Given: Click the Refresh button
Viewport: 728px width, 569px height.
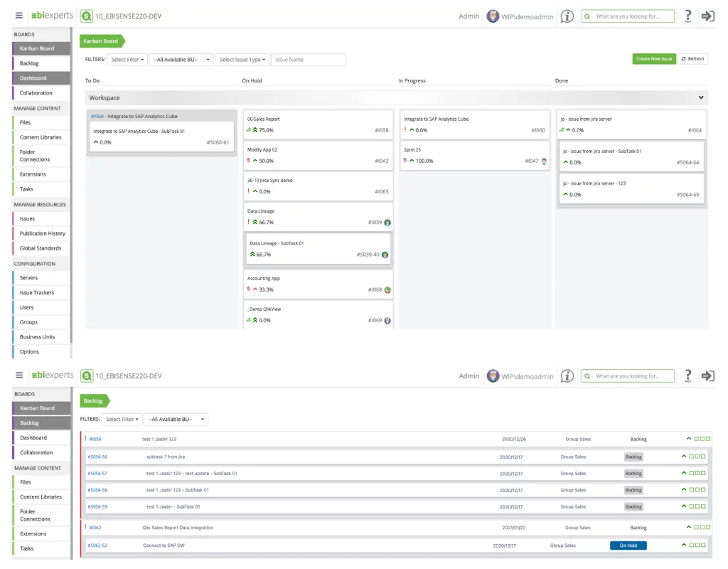Looking at the screenshot, I should (x=692, y=58).
